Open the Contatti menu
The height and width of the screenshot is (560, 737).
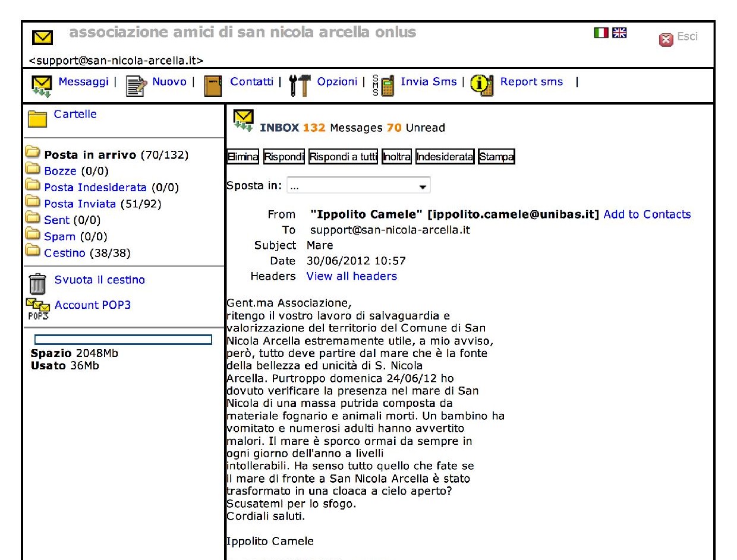[x=252, y=82]
